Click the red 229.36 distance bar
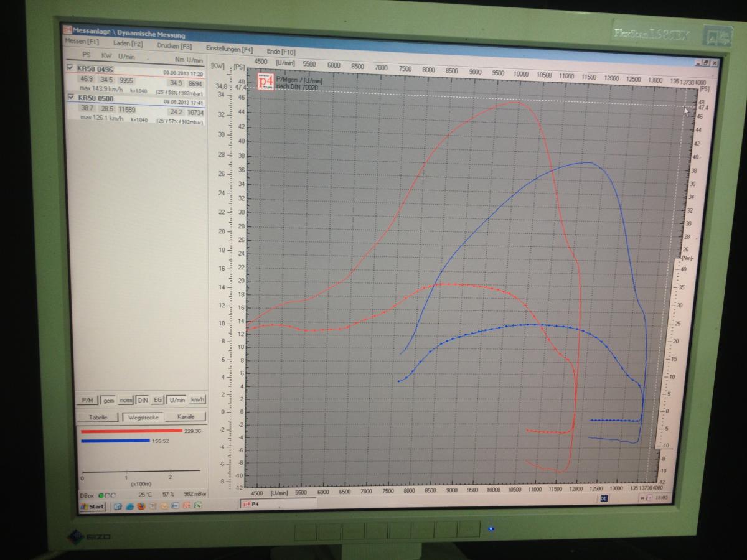Screen dimensions: 747x560 [129, 430]
